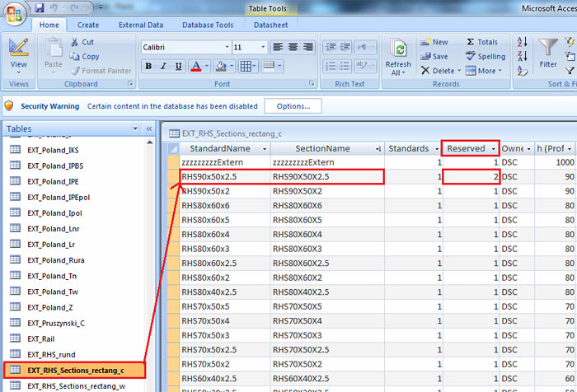Click the select-all datasheet corner box
This screenshot has width=577, height=392.
[x=173, y=148]
